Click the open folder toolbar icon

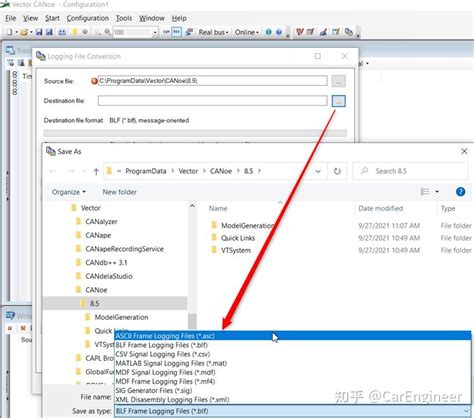click(x=24, y=32)
